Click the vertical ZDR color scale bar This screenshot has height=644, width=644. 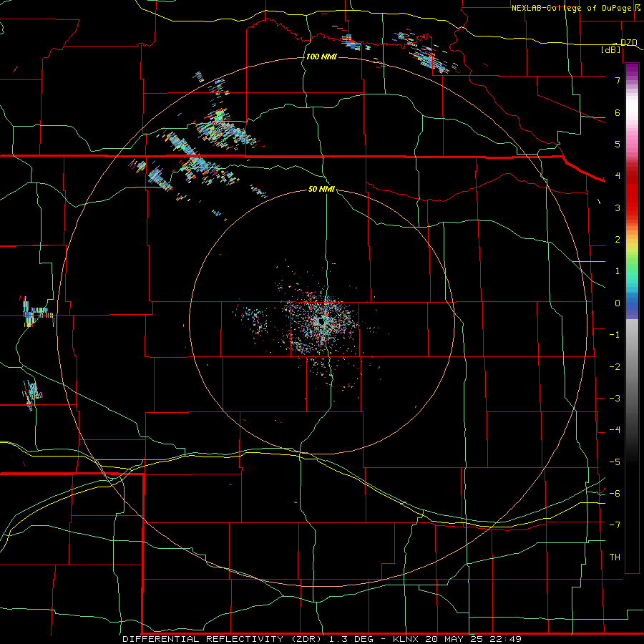(x=632, y=318)
